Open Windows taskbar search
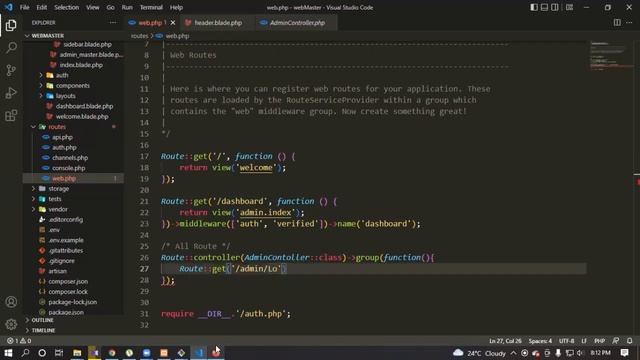 pos(25,353)
